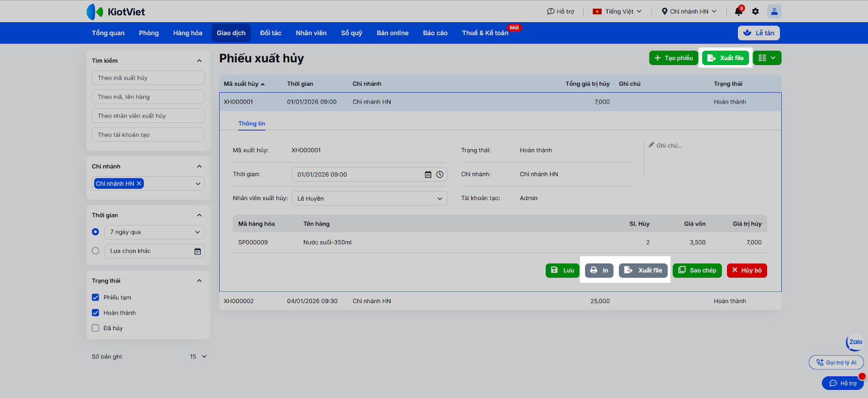The image size is (868, 398).
Task: Uncheck the Phiếu tạm checkbox
Action: tap(95, 297)
